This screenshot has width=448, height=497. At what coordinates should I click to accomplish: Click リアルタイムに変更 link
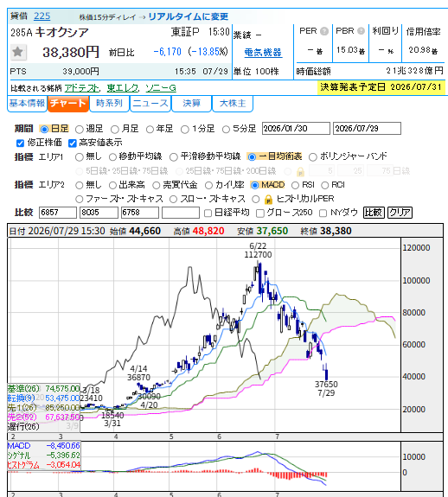189,16
